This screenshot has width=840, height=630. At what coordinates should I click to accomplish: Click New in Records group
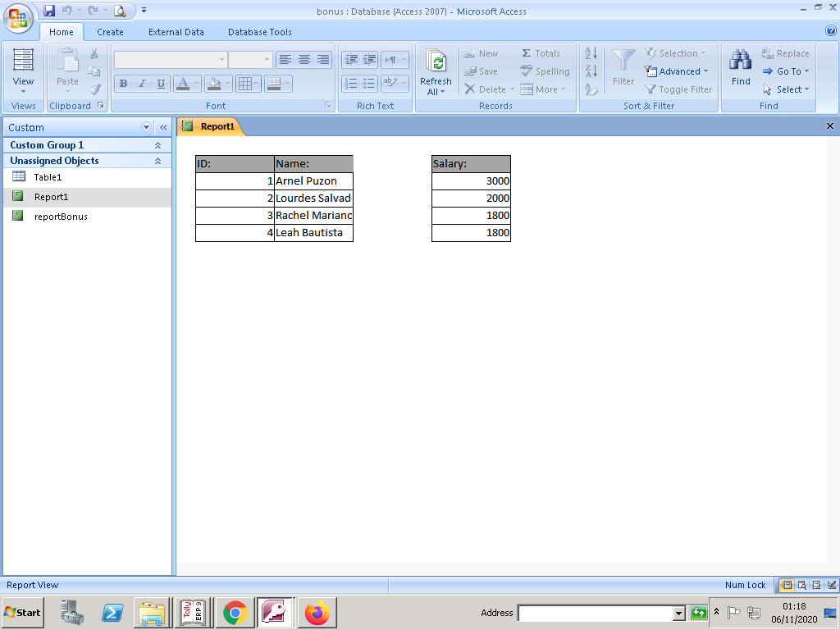tap(481, 53)
